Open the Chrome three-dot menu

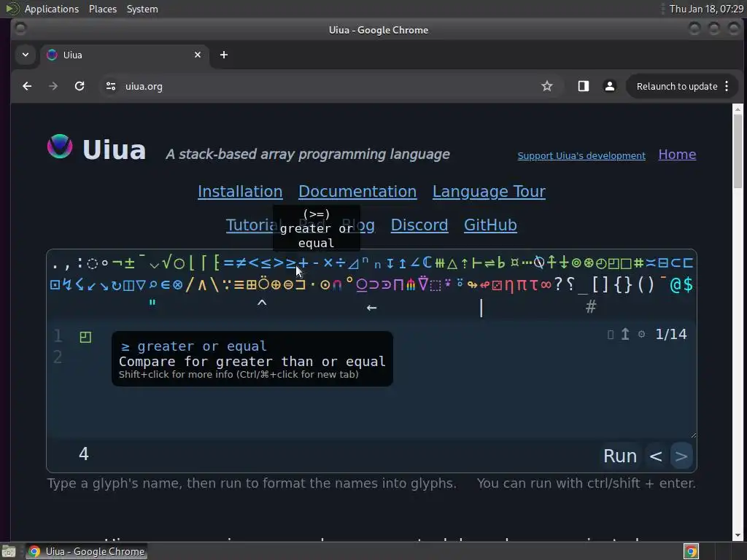click(727, 86)
